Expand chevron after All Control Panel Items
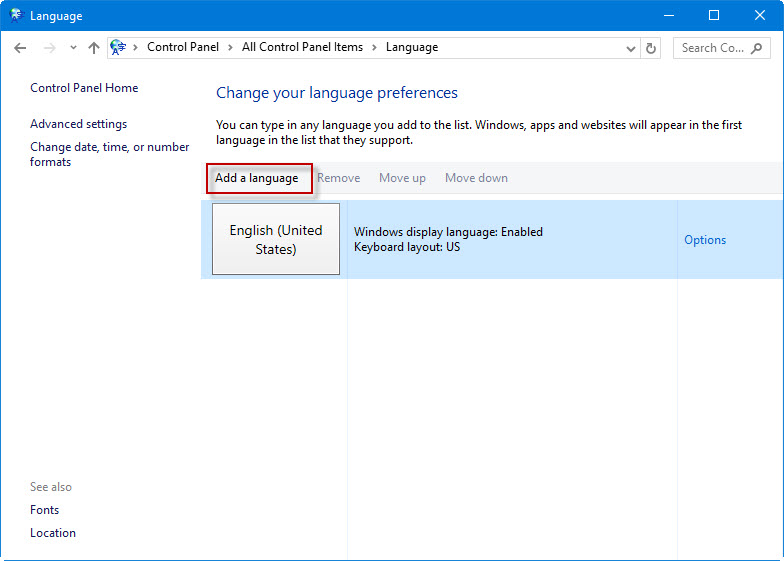 point(374,48)
